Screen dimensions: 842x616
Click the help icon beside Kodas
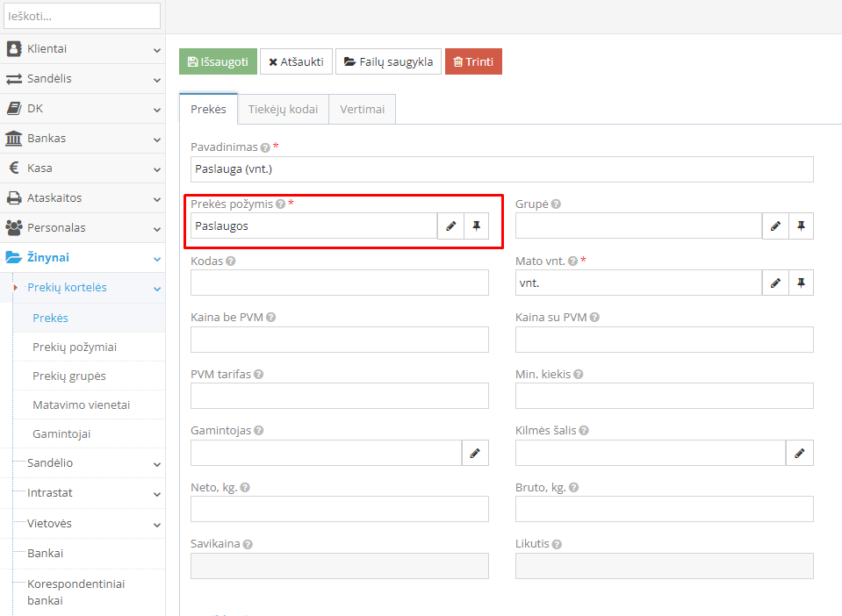click(230, 261)
